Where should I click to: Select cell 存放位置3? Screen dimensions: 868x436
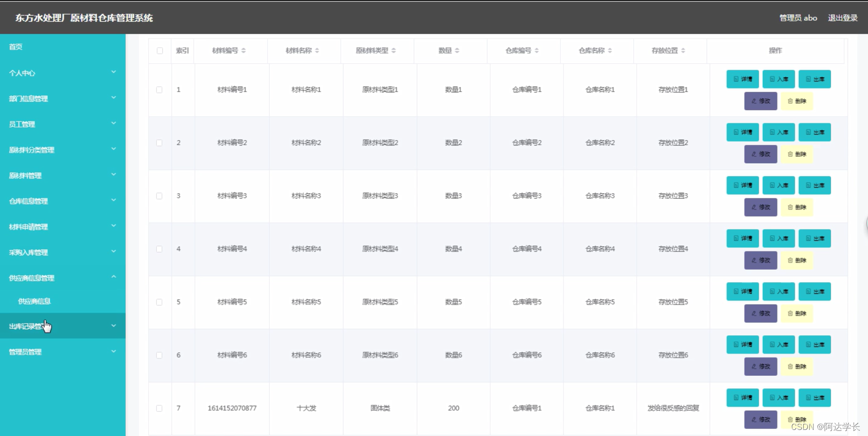[673, 196]
